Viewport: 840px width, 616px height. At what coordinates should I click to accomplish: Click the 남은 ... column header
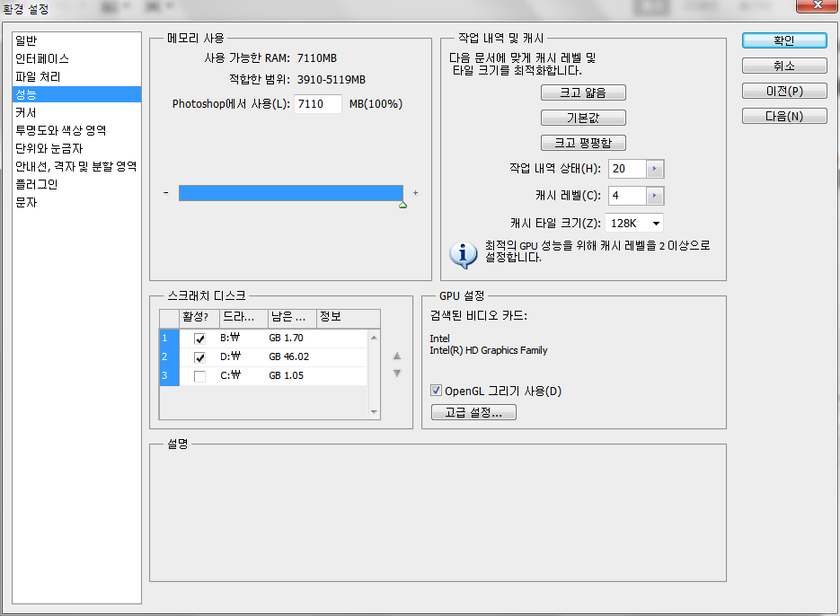click(x=293, y=317)
